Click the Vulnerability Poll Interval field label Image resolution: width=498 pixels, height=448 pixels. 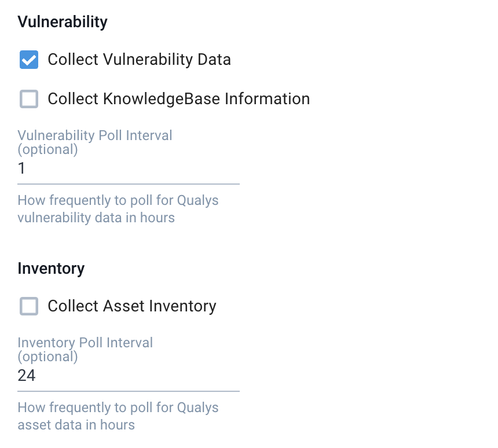coord(94,135)
